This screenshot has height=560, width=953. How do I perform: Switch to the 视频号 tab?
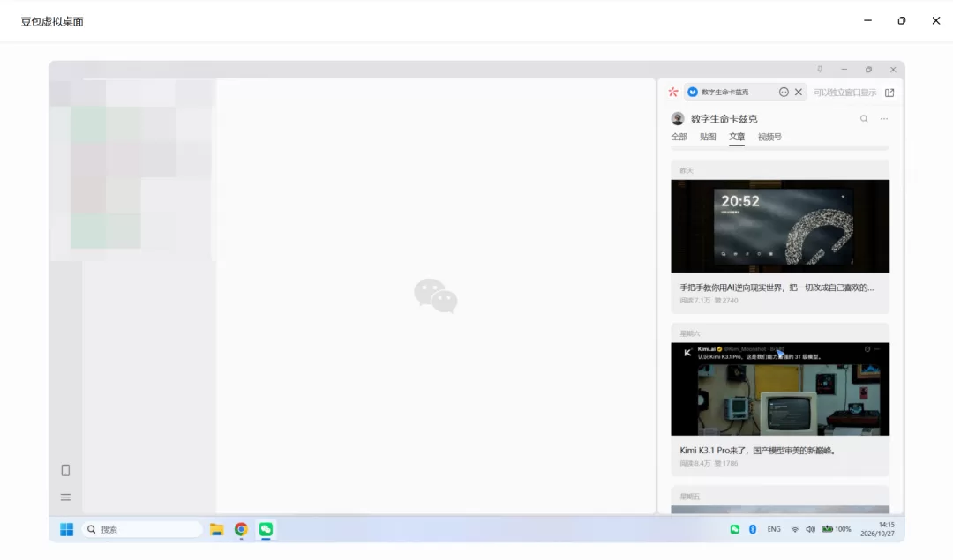(769, 138)
